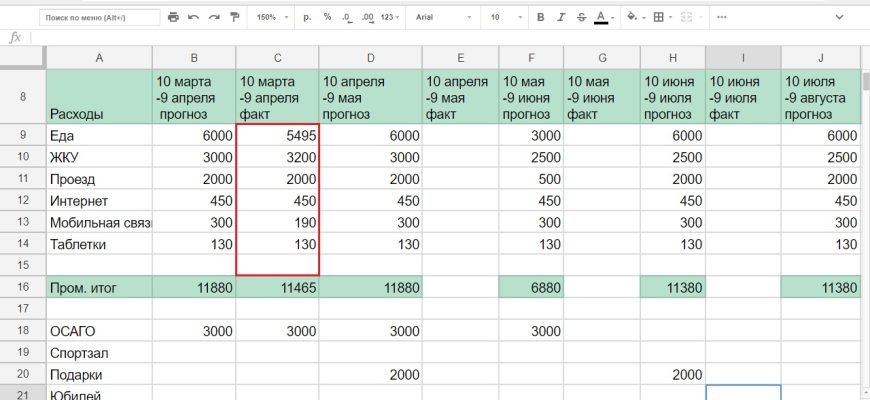Apply percent format with % icon
Image resolution: width=870 pixels, height=400 pixels.
327,18
